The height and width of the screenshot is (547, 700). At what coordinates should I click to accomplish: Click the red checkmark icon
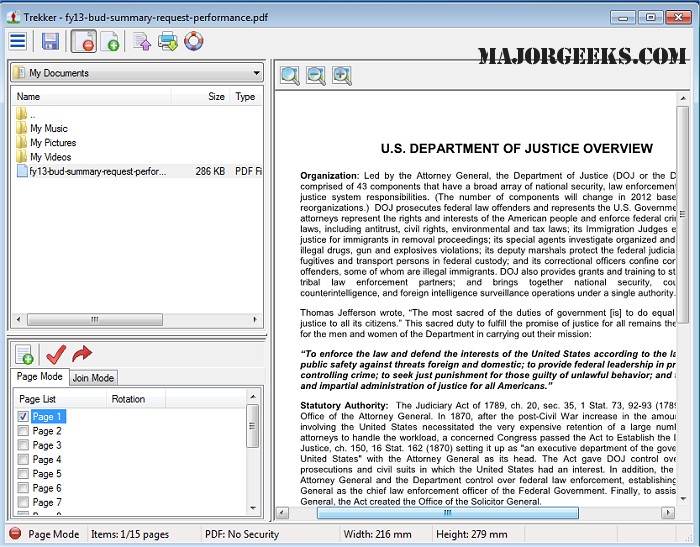click(56, 355)
